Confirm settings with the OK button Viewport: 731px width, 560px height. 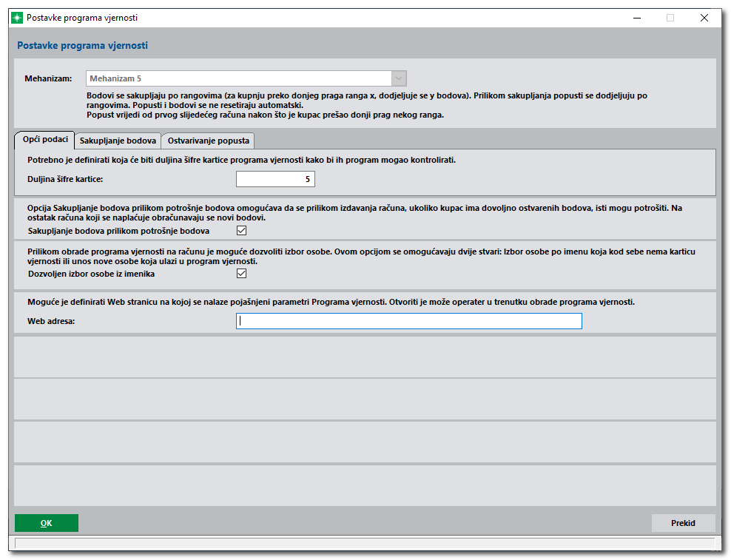tap(47, 523)
